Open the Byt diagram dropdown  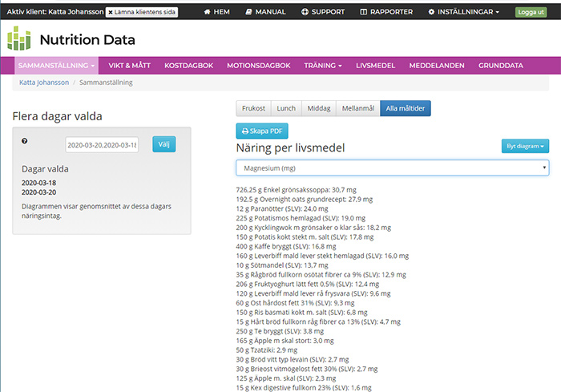(x=525, y=147)
